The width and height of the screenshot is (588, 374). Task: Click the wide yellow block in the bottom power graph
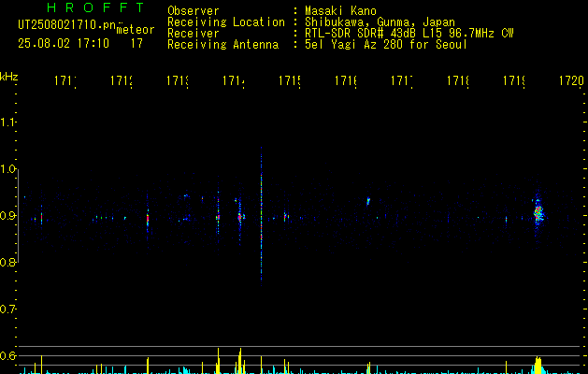(538, 365)
